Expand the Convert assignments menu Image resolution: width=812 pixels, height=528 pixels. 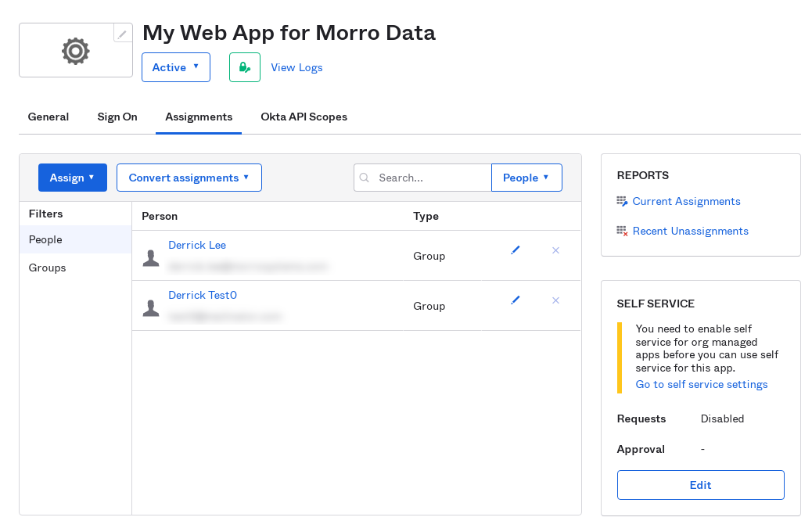pos(189,178)
